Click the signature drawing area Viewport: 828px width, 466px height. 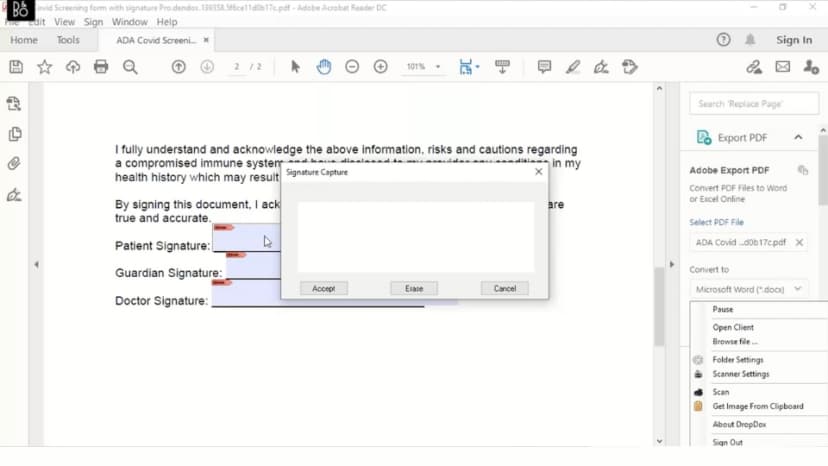click(416, 237)
